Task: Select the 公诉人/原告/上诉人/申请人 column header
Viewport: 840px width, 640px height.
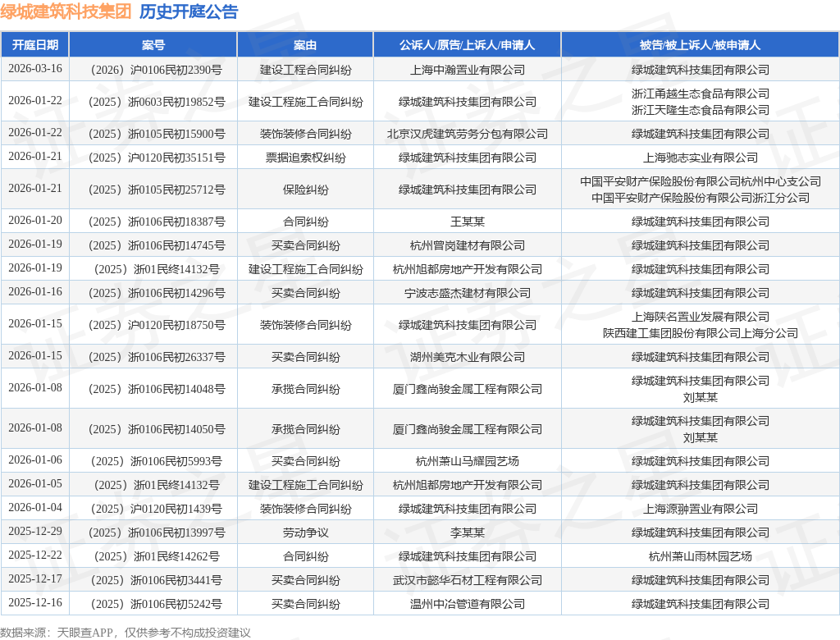Action: point(467,45)
